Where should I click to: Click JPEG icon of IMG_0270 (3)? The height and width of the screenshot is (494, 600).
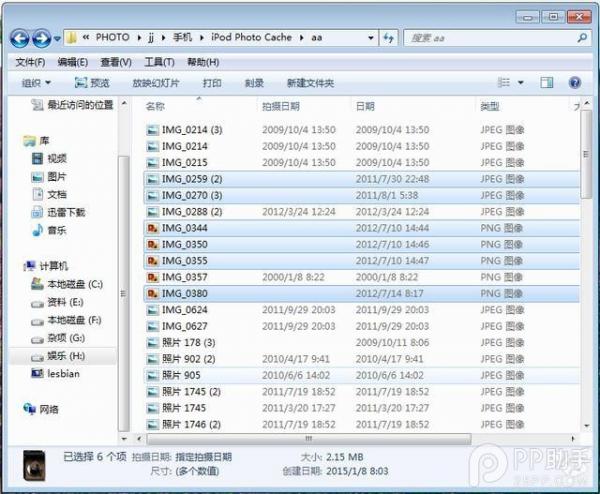click(x=153, y=196)
